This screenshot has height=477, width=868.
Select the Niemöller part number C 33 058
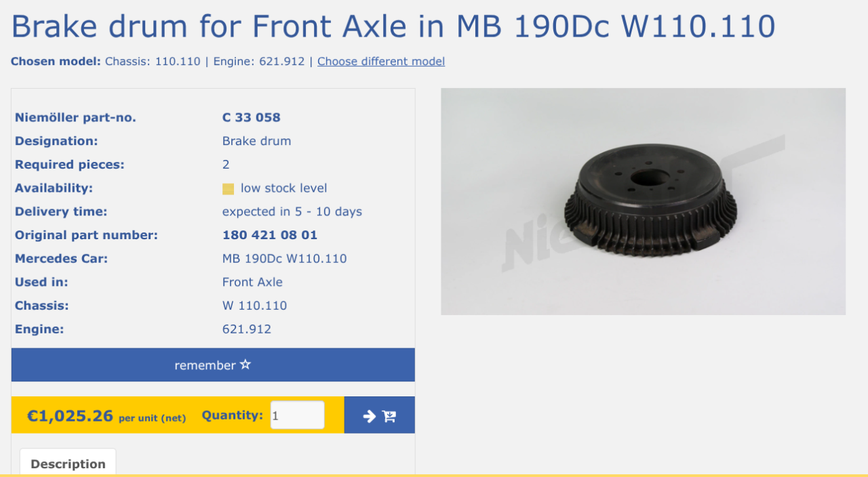click(x=252, y=118)
